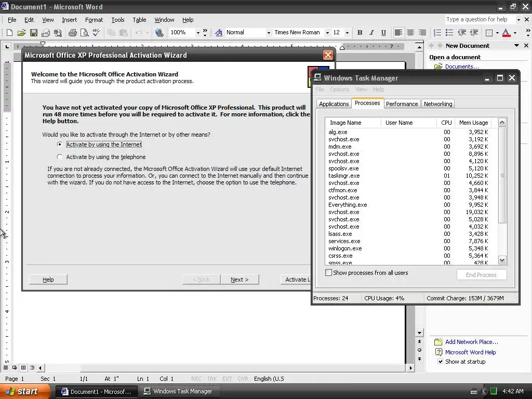Click the Save floppy disk icon
Screen dimensions: 532x399
[x=33, y=33]
